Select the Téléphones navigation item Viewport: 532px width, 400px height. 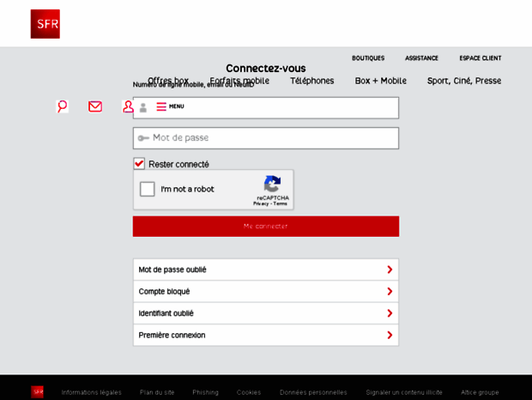pos(311,81)
